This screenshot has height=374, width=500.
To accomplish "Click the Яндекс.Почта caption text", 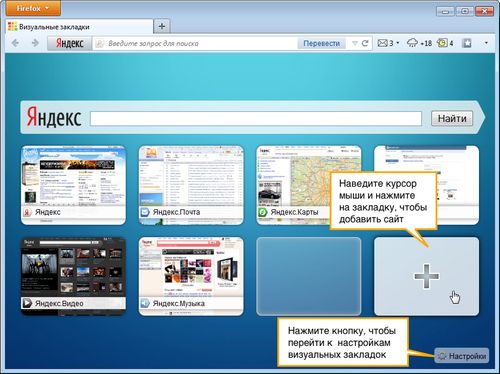I will pos(176,212).
